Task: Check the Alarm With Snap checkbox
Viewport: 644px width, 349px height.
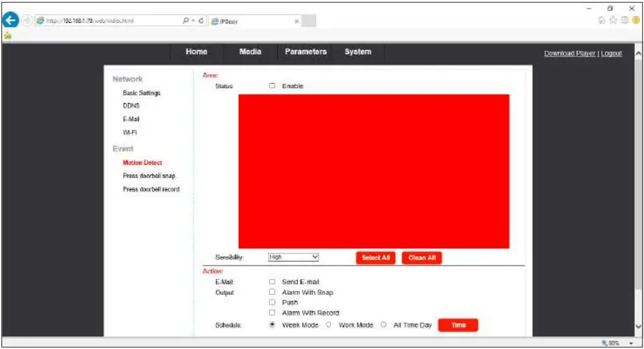Action: (272, 292)
